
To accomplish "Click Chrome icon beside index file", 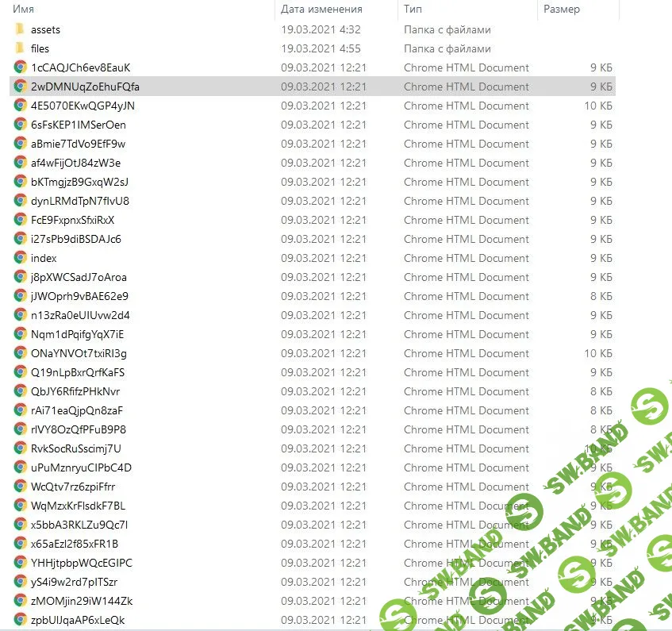I will point(21,258).
